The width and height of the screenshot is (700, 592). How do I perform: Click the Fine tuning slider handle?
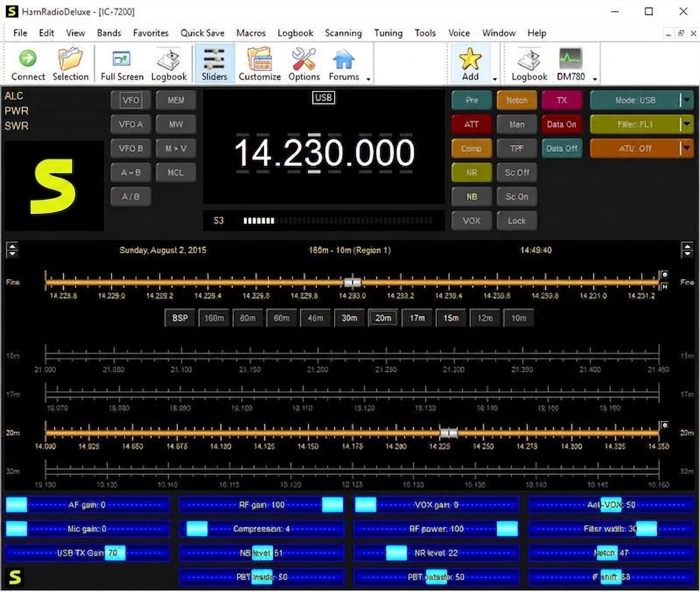pyautogui.click(x=353, y=282)
